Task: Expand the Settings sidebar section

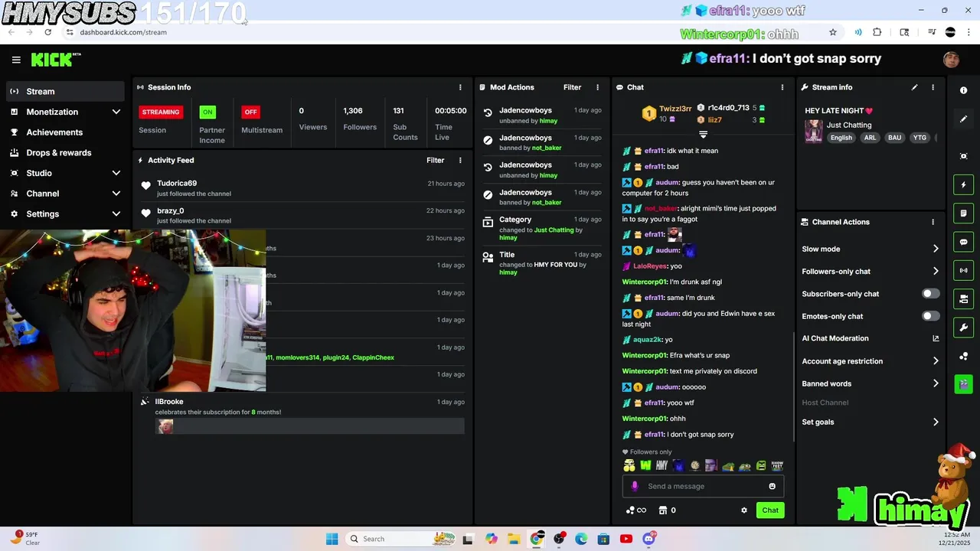Action: point(116,214)
